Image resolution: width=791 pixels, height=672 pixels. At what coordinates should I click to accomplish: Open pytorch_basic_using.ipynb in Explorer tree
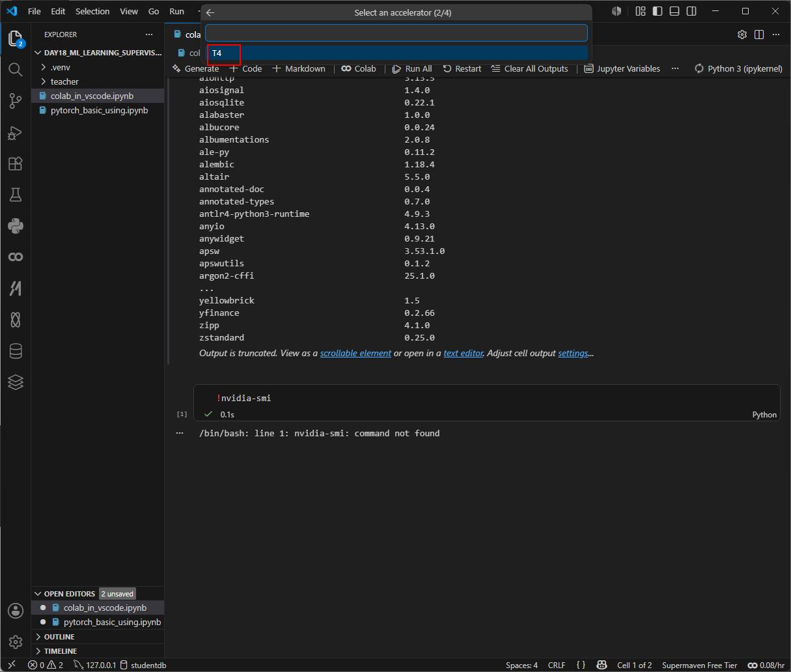coord(98,110)
